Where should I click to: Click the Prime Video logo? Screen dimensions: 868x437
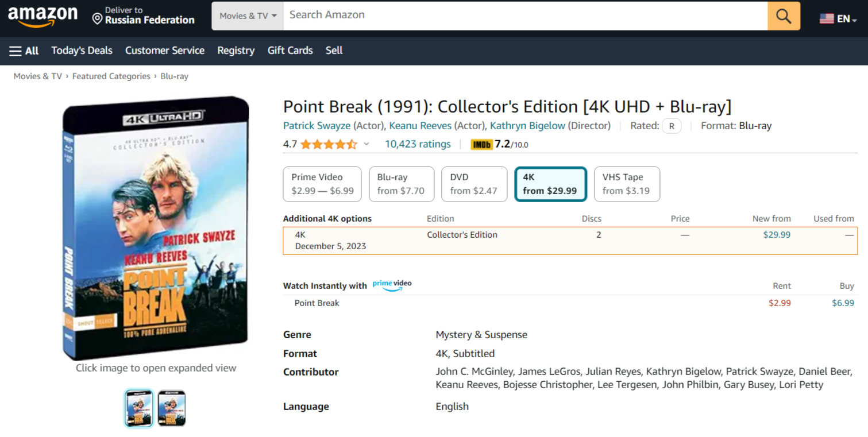point(392,285)
